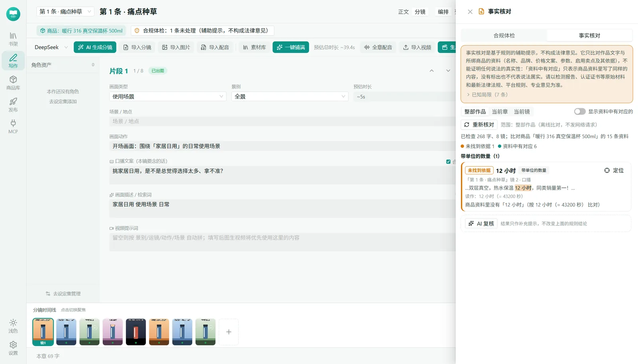
Task: Switch to 正文 view tab
Action: click(404, 12)
